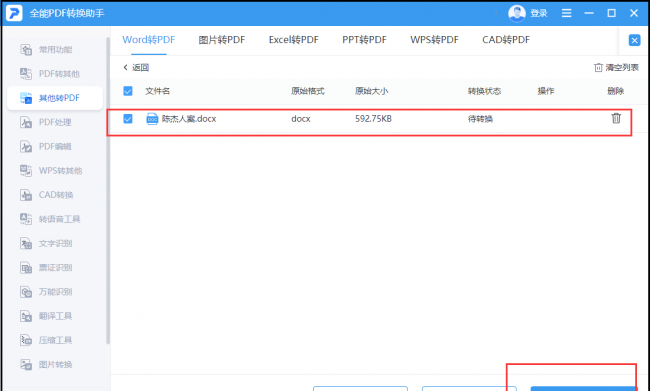This screenshot has height=391, width=650.
Task: Click the 592.75KB size value
Action: tap(373, 119)
